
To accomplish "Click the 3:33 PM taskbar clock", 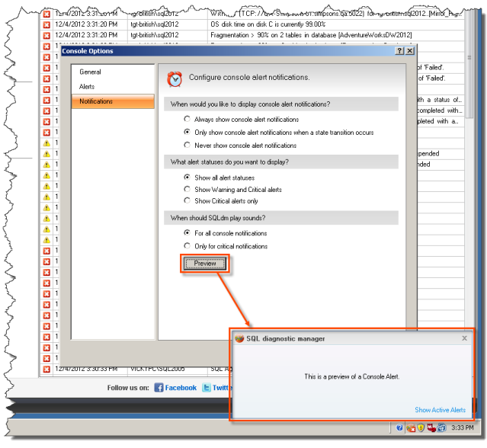I will tap(463, 428).
